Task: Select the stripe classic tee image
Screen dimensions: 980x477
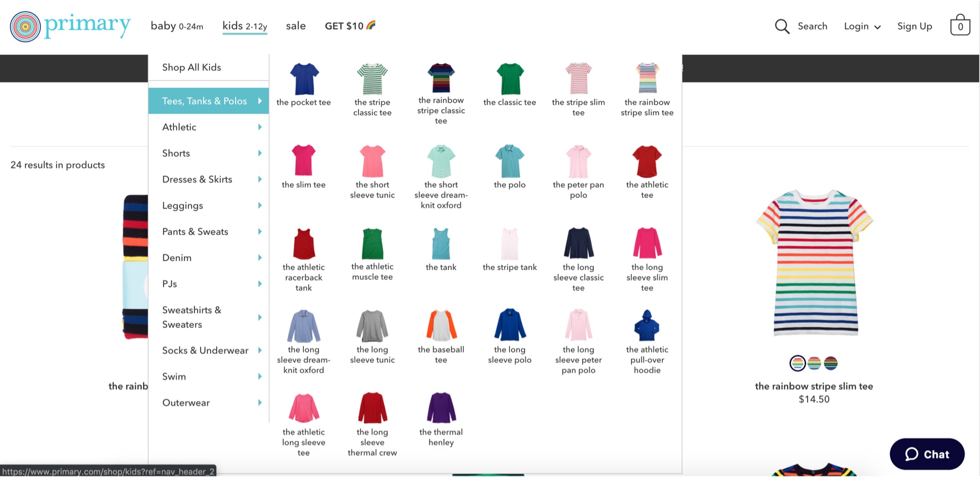Action: (372, 78)
